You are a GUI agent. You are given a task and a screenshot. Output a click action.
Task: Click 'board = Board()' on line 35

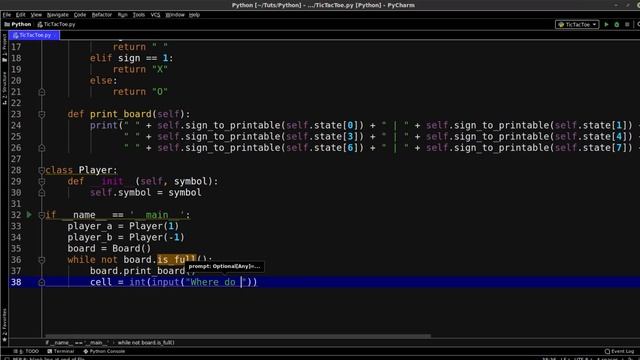(109, 249)
